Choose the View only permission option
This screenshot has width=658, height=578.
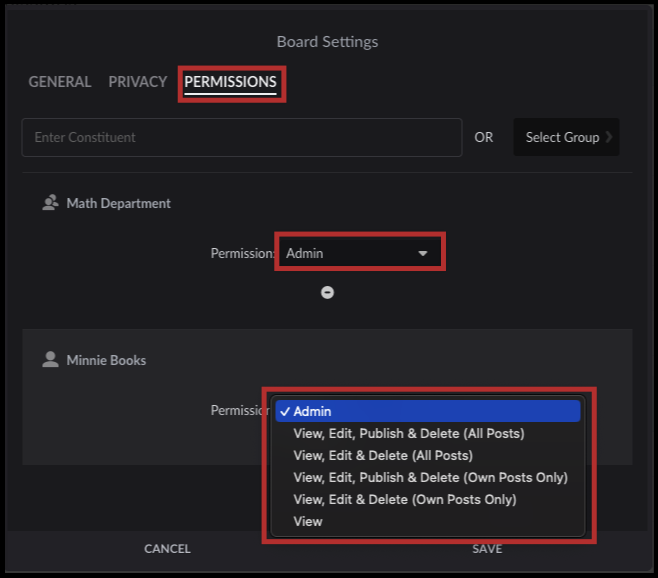click(x=308, y=522)
